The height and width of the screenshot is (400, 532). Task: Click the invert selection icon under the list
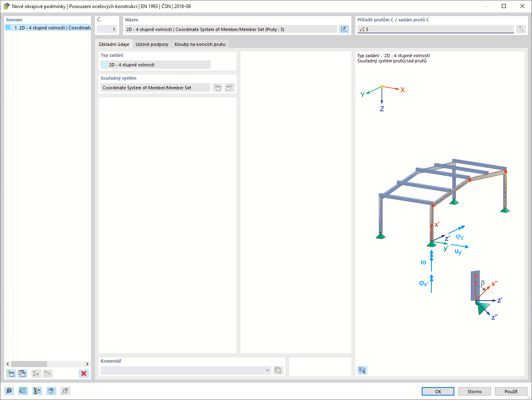[x=47, y=373]
